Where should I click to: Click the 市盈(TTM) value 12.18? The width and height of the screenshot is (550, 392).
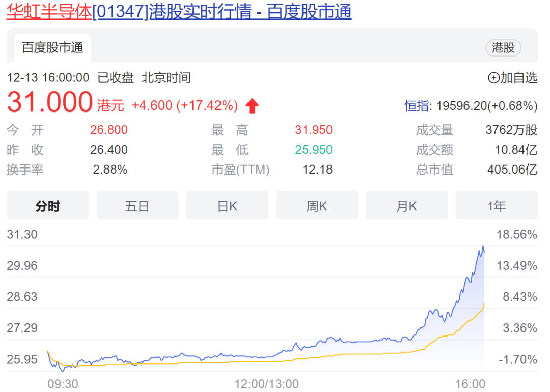317,170
